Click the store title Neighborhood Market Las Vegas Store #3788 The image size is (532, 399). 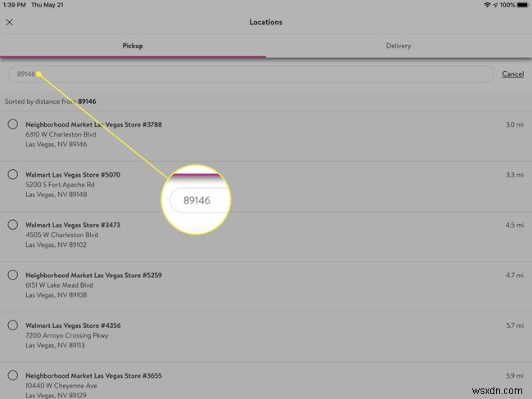tap(93, 124)
